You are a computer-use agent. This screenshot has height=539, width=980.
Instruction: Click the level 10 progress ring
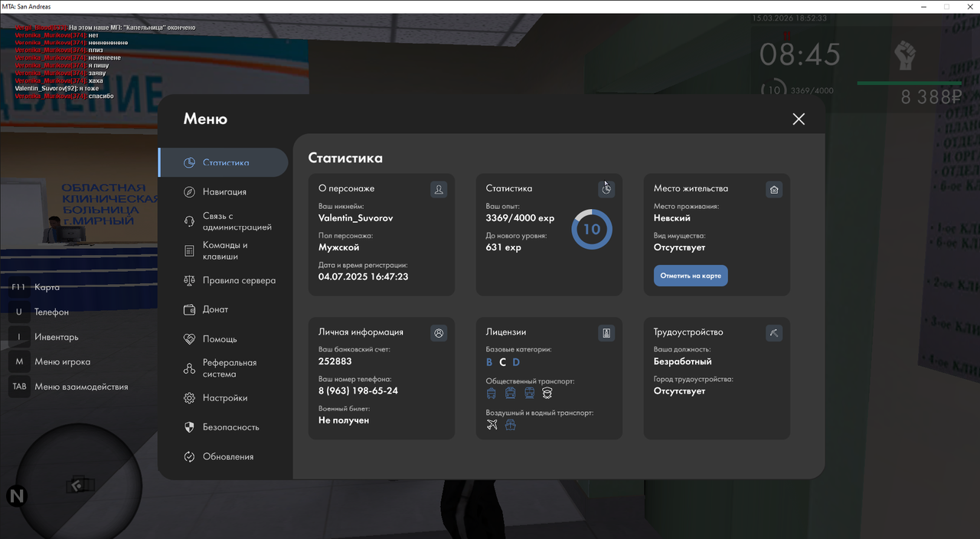(x=593, y=229)
